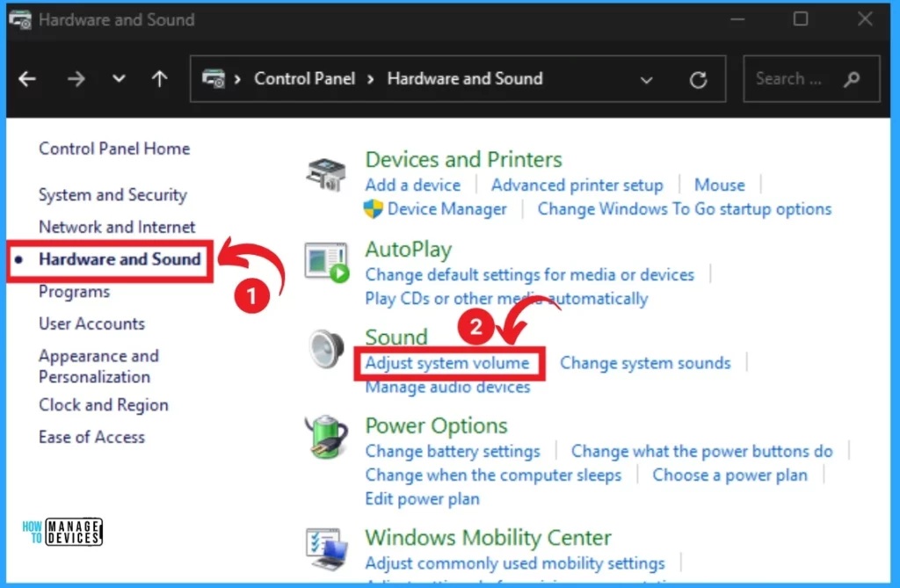
Task: Click Choose a power plan
Action: pos(730,475)
